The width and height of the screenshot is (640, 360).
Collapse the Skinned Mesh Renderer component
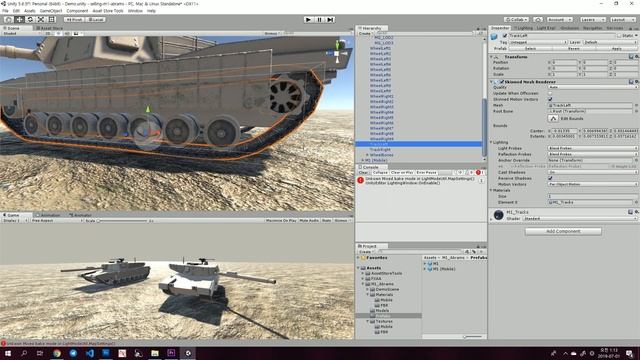click(x=491, y=82)
